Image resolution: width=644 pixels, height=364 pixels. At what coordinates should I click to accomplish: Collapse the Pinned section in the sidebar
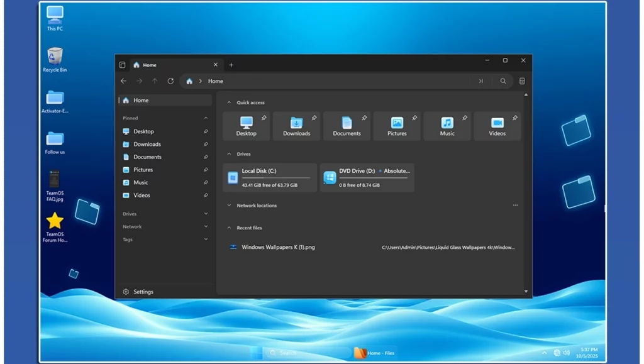coord(206,118)
